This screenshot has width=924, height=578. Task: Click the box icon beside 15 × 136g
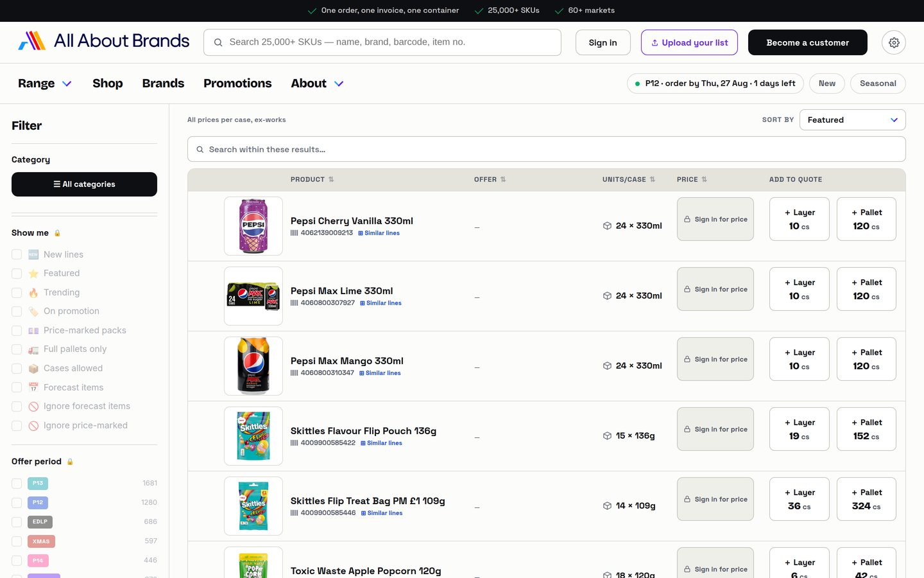[607, 436]
